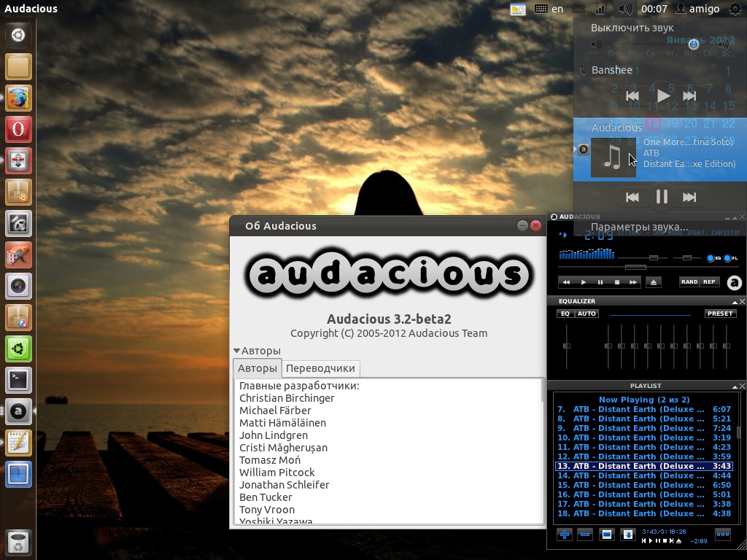
Task: Open the clock showing 00:07
Action: (x=654, y=9)
